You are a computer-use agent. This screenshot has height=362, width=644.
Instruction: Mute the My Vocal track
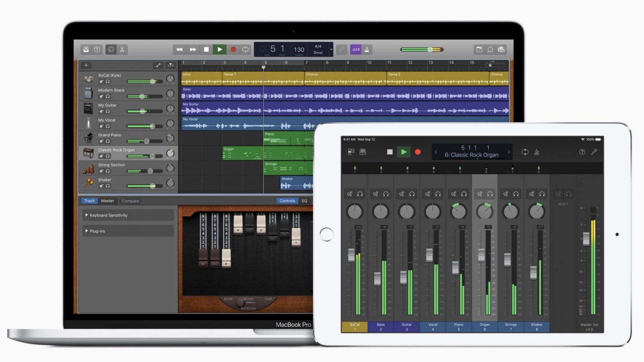click(x=101, y=126)
